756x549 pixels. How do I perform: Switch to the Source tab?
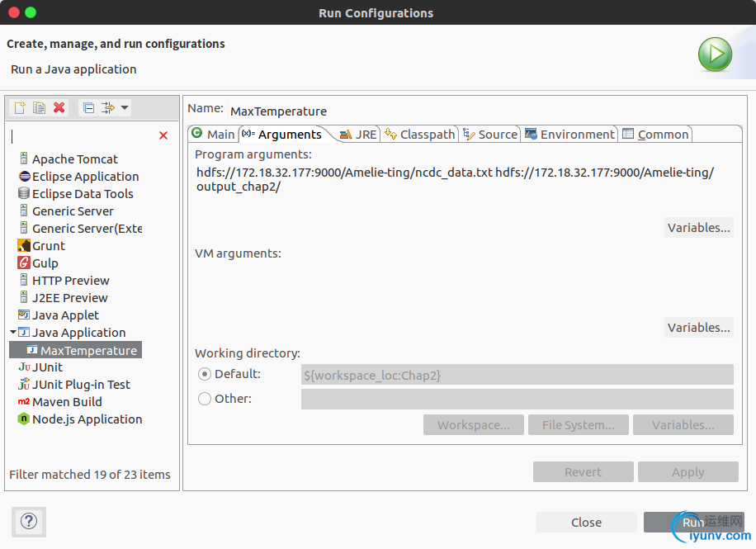pyautogui.click(x=490, y=134)
